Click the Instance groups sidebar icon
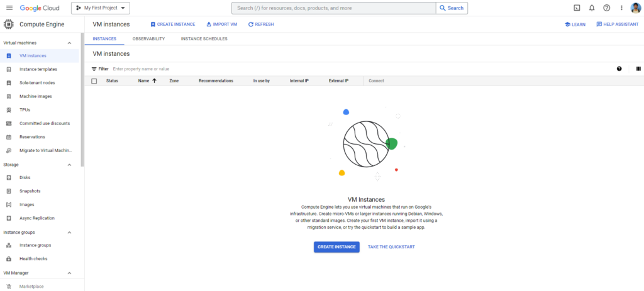This screenshot has height=291, width=644. pos(9,246)
